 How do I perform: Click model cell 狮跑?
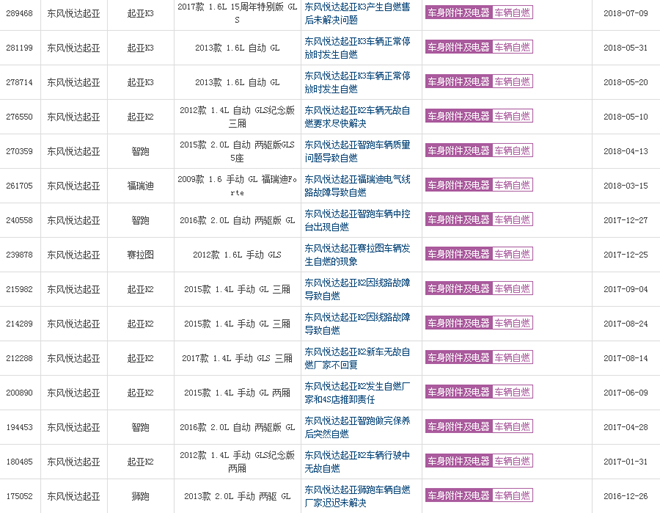pos(141,497)
